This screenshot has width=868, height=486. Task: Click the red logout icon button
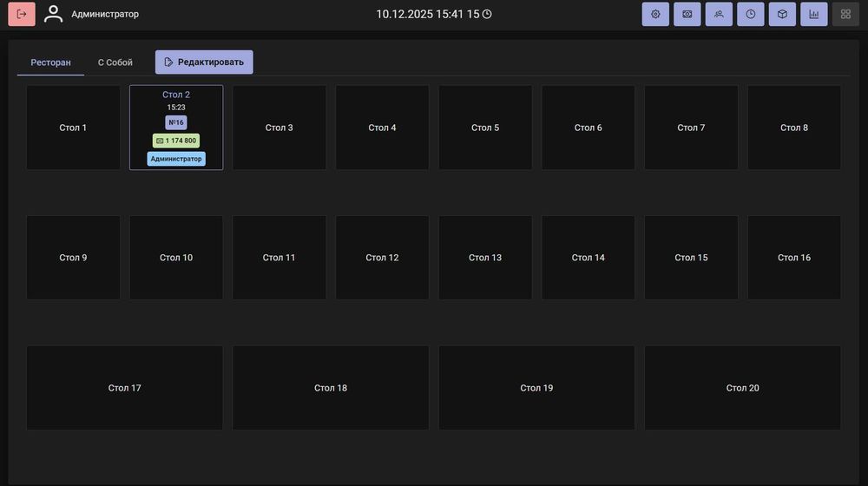click(x=22, y=14)
